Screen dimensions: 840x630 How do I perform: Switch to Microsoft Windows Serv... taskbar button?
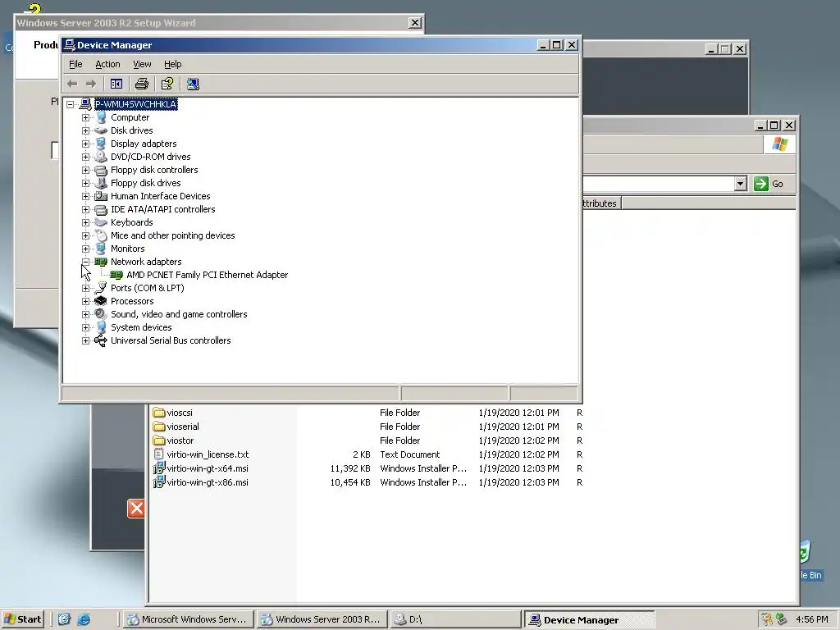pos(187,620)
